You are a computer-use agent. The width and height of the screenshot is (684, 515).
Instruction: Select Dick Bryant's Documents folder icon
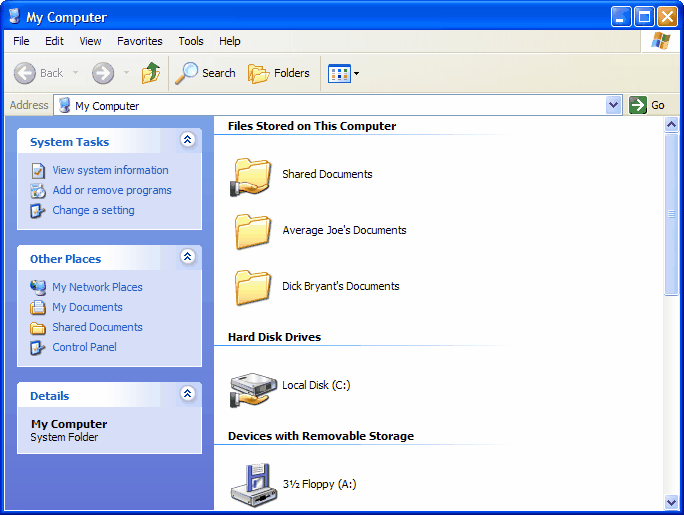(x=253, y=287)
